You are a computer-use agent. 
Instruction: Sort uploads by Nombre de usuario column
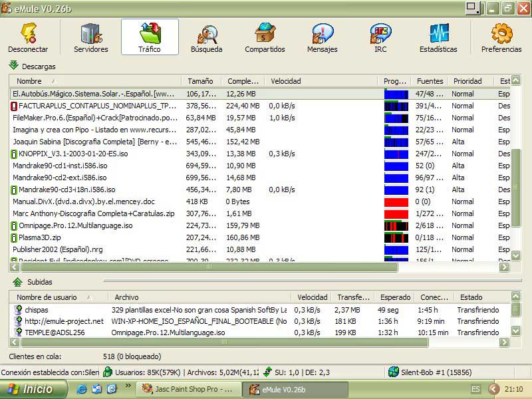(59, 297)
